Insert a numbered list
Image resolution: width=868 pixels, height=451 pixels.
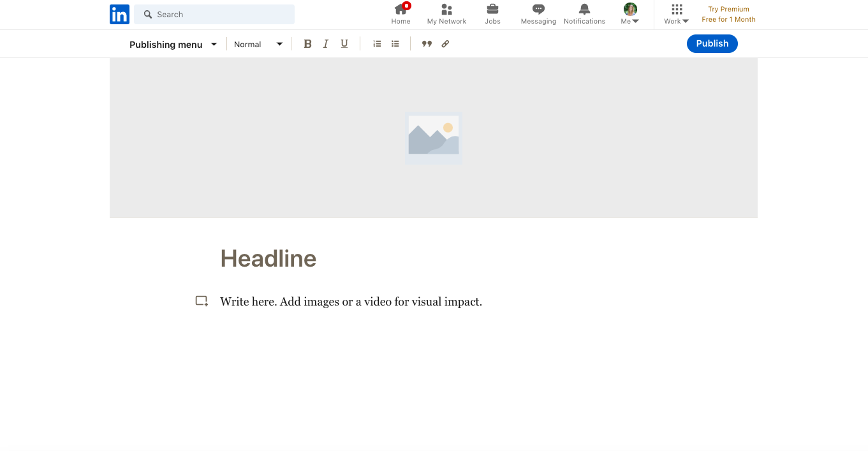coord(377,44)
